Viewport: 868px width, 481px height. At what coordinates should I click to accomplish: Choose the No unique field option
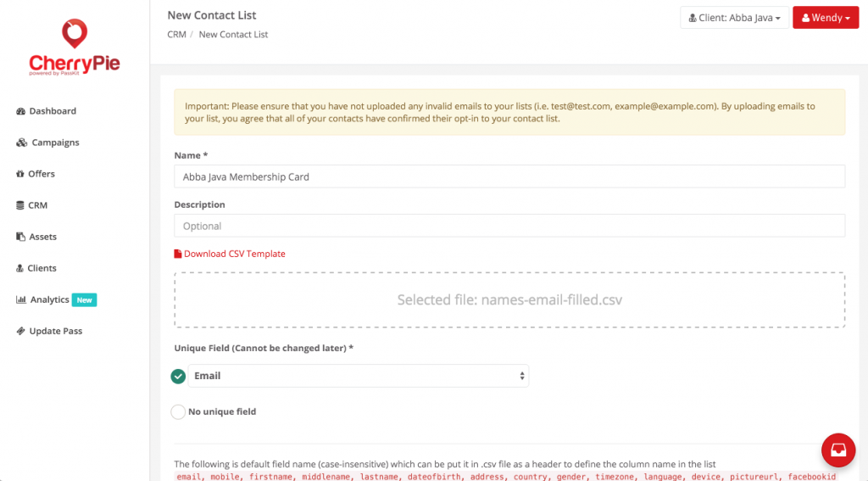pyautogui.click(x=178, y=411)
